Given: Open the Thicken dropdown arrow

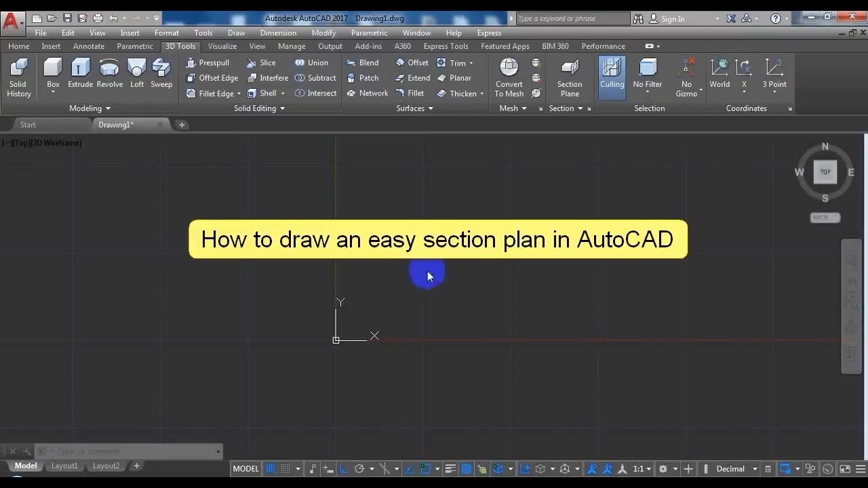Looking at the screenshot, I should pyautogui.click(x=481, y=94).
